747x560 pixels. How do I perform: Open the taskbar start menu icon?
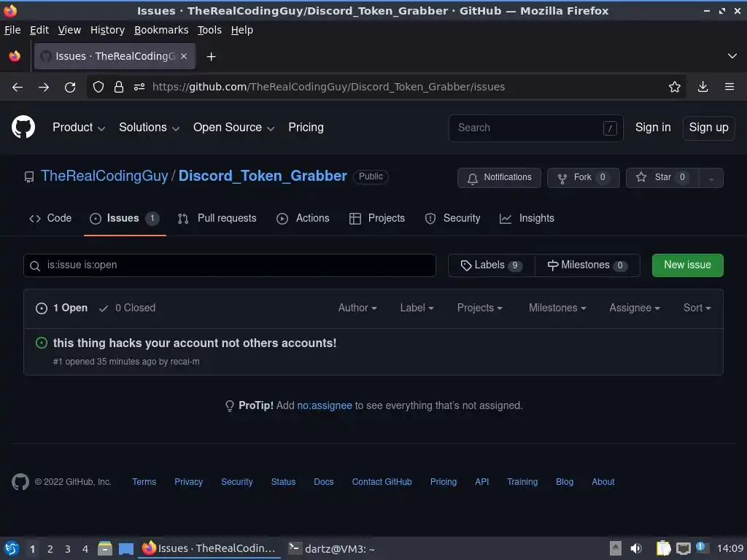pyautogui.click(x=12, y=548)
